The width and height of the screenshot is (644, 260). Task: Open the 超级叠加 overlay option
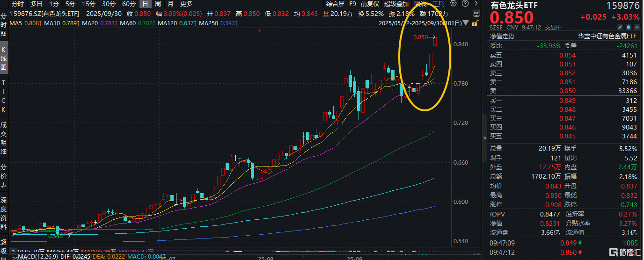(x=396, y=4)
